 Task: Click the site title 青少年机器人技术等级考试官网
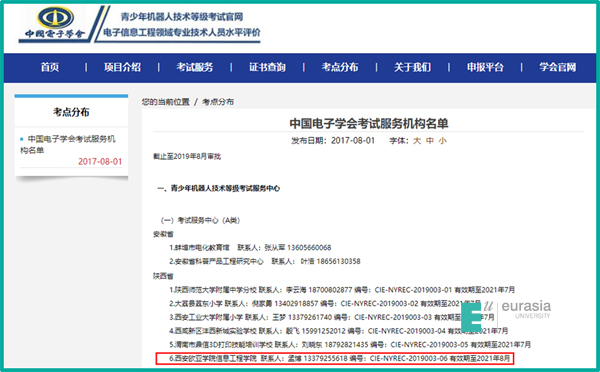(182, 17)
